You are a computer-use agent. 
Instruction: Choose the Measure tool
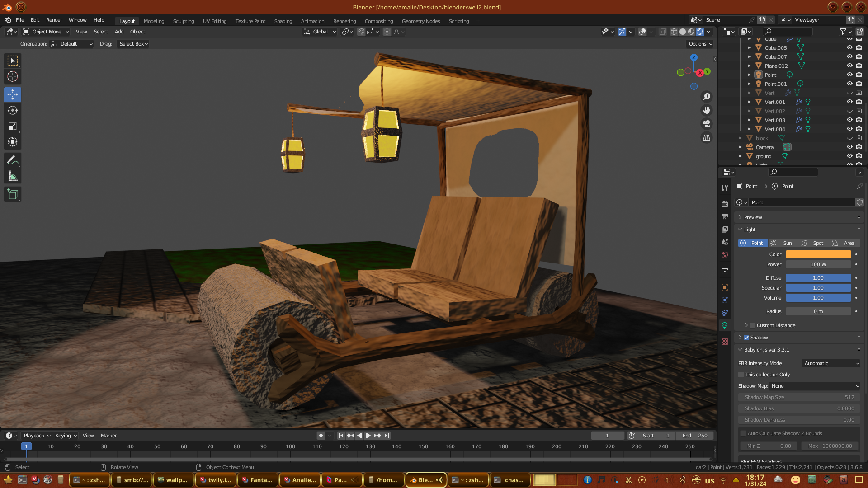pyautogui.click(x=13, y=177)
